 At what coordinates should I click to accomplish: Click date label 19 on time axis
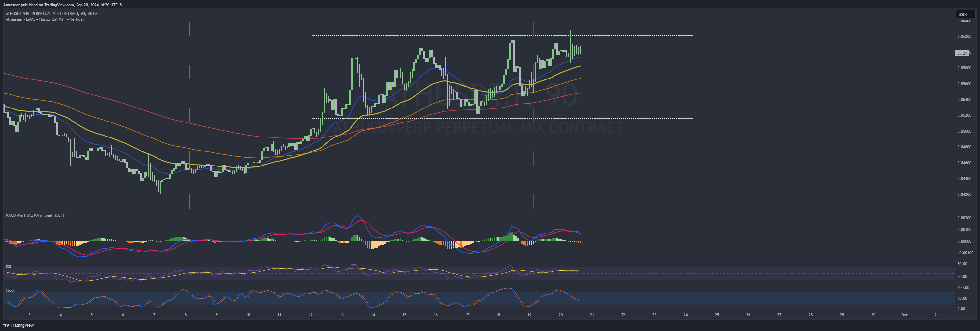coord(529,315)
